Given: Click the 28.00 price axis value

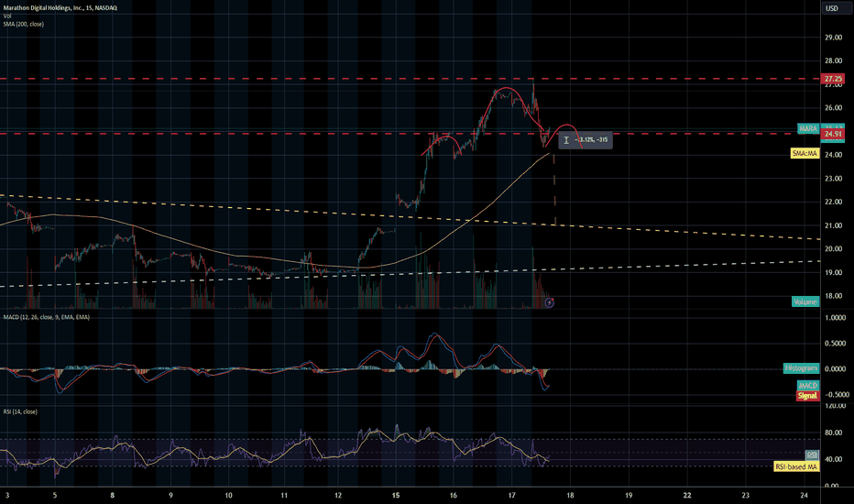Looking at the screenshot, I should click(833, 61).
